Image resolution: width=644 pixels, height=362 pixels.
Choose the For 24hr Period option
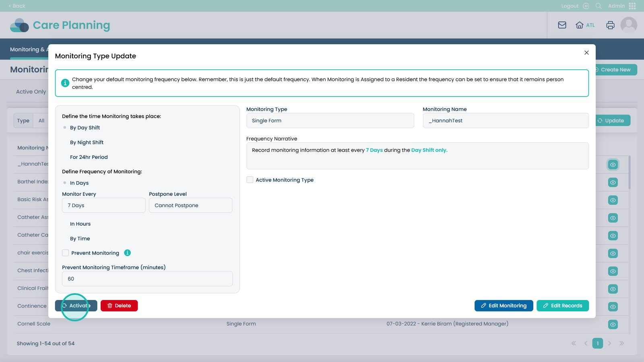tap(89, 157)
